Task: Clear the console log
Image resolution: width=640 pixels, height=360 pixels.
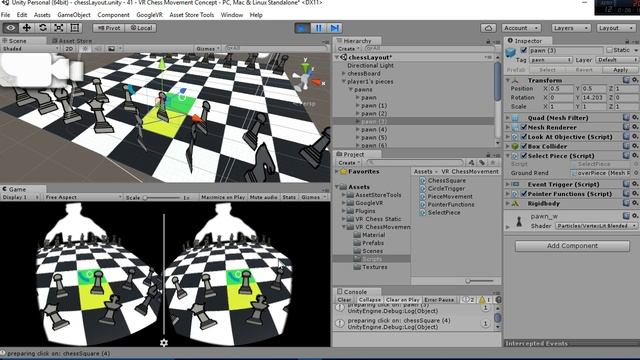Action: (344, 300)
